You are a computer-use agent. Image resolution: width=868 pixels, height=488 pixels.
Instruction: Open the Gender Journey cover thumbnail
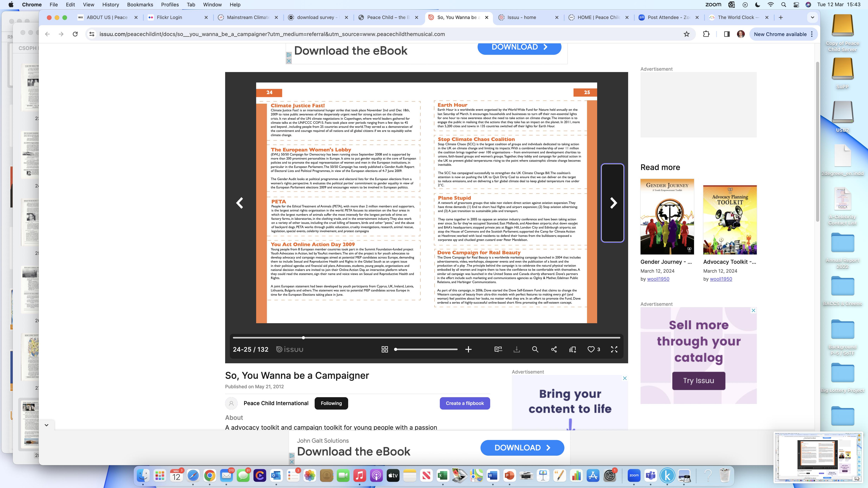667,217
